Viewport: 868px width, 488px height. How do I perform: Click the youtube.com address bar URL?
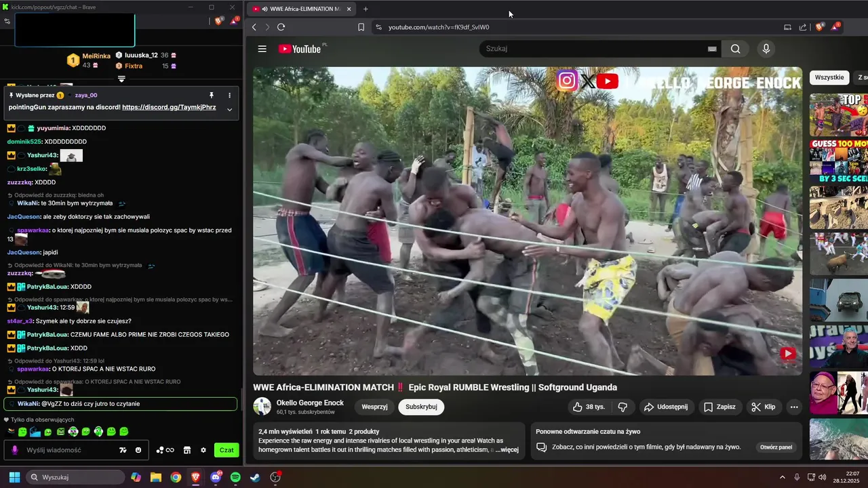[x=438, y=27]
